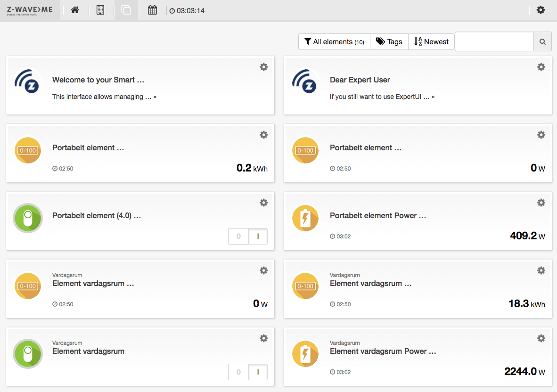Expand the All elements filter dropdown
The image size is (557, 392).
tap(334, 42)
